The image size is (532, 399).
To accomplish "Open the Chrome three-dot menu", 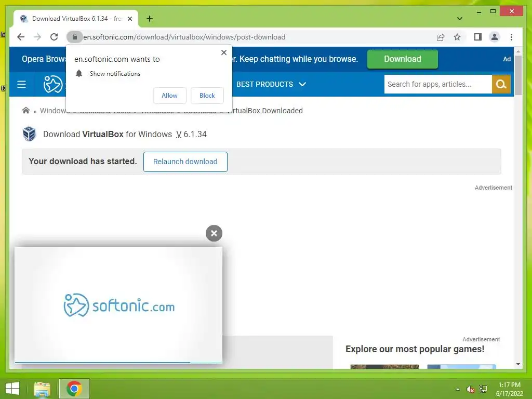I will click(x=511, y=37).
